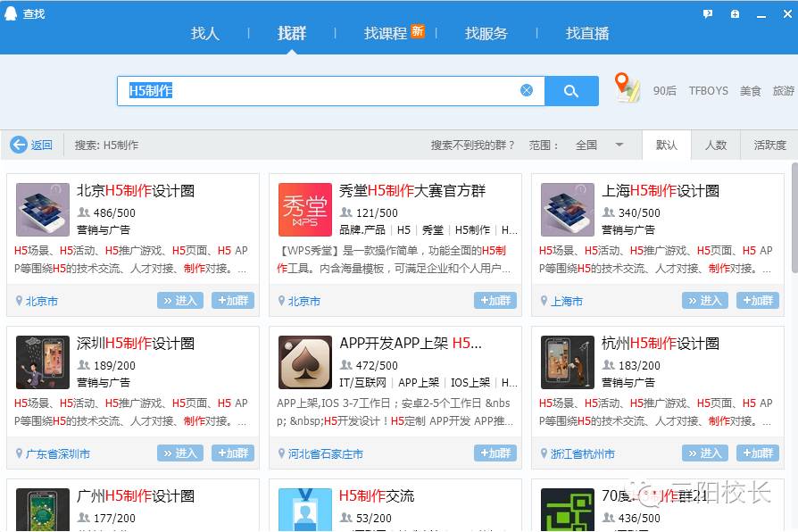Click 加群 for 上海H5制作设计圈
The width and height of the screenshot is (798, 532).
(758, 301)
